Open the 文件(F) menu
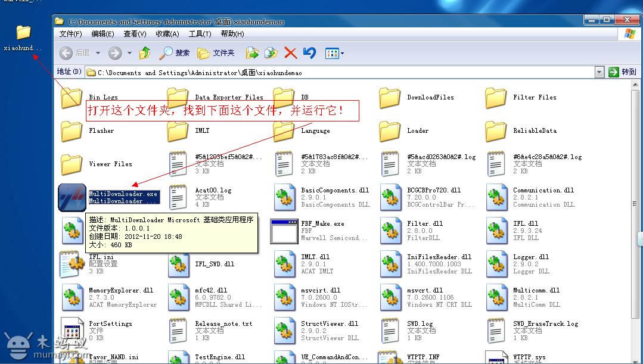This screenshot has width=643, height=364. coord(70,34)
